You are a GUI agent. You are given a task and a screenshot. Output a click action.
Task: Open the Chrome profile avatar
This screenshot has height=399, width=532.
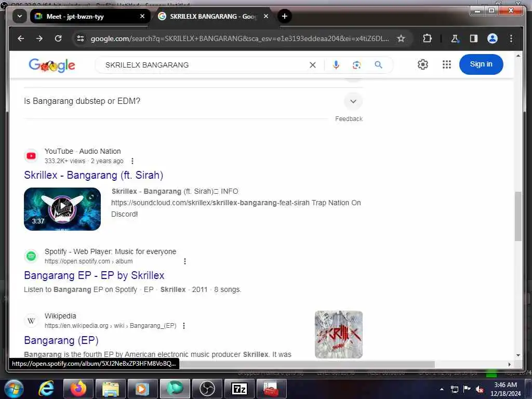493,38
